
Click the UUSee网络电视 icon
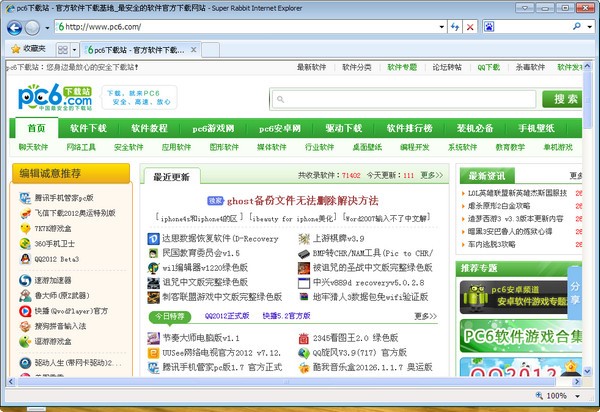(153, 353)
